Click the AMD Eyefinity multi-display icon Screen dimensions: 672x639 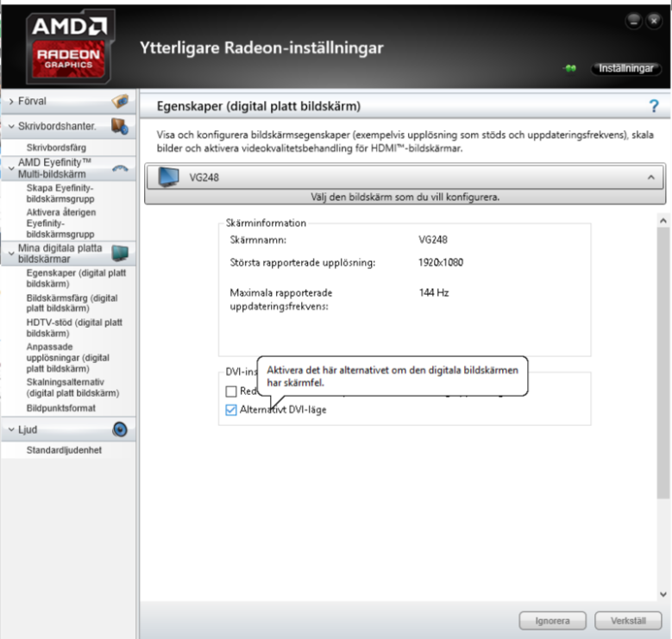pos(120,168)
